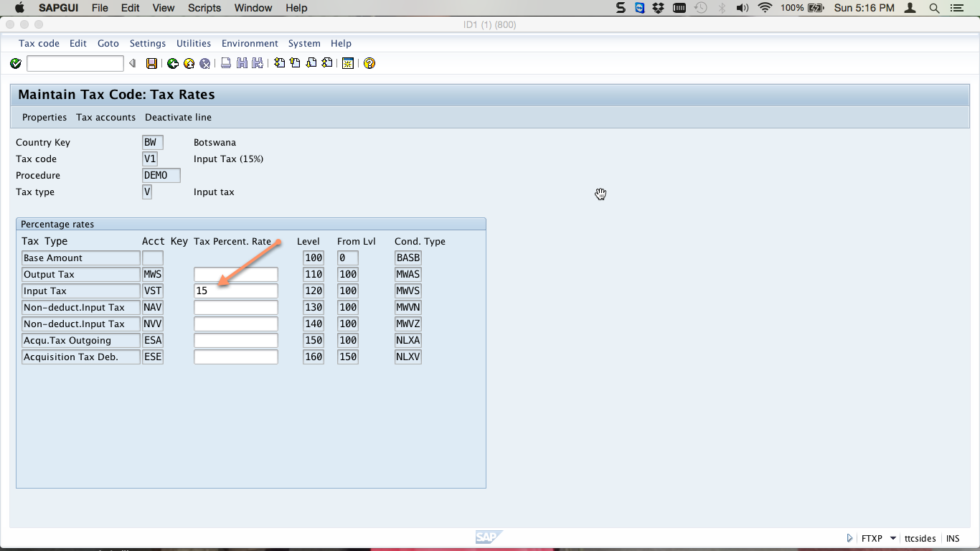This screenshot has height=551, width=980.
Task: Click the Find Next binoculars icon
Action: 258,64
